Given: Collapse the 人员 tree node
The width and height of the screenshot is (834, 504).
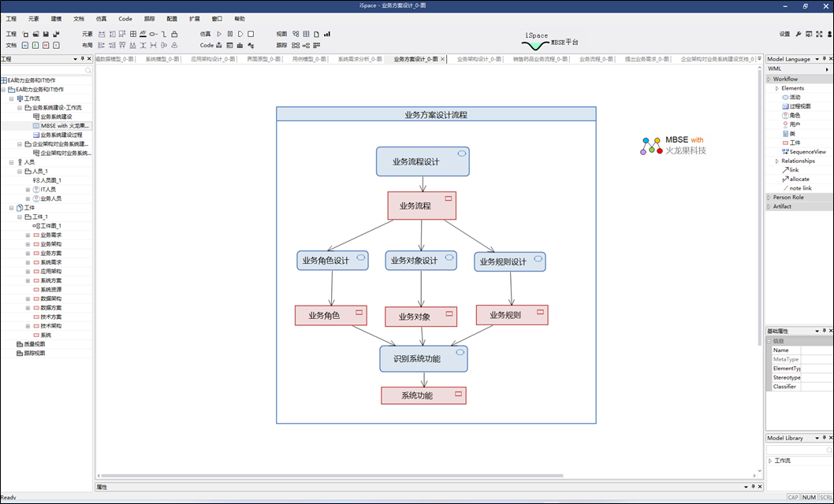Looking at the screenshot, I should click(x=11, y=162).
